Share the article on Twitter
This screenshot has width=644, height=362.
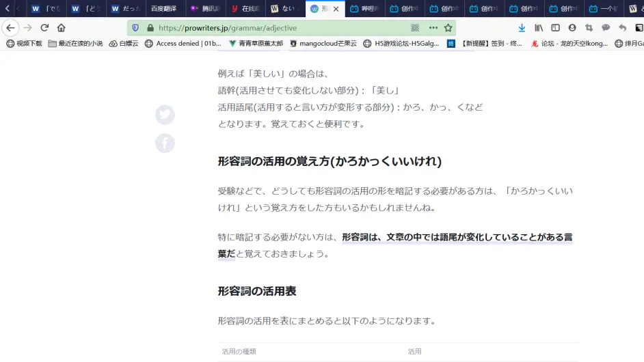coord(165,115)
